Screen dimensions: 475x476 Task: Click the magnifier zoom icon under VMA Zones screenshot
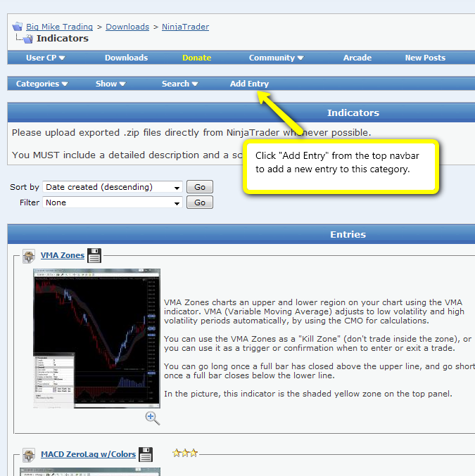coord(152,418)
